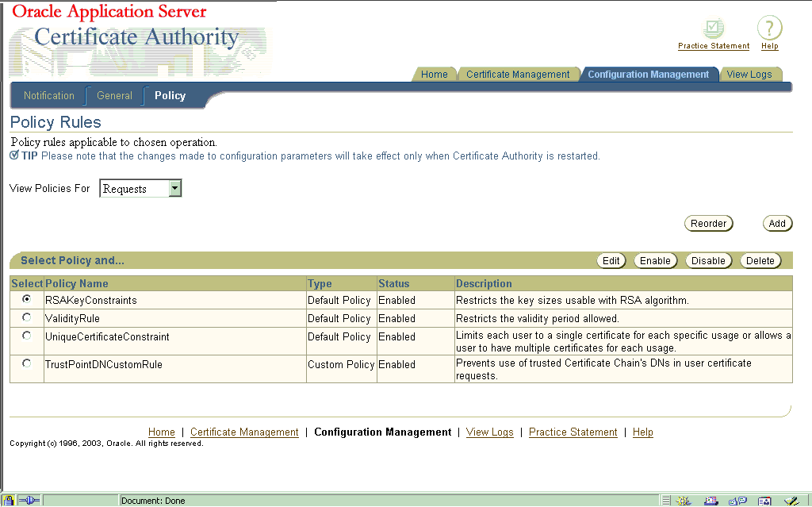
Task: Click the ValidityRule policy name
Action: [72, 318]
